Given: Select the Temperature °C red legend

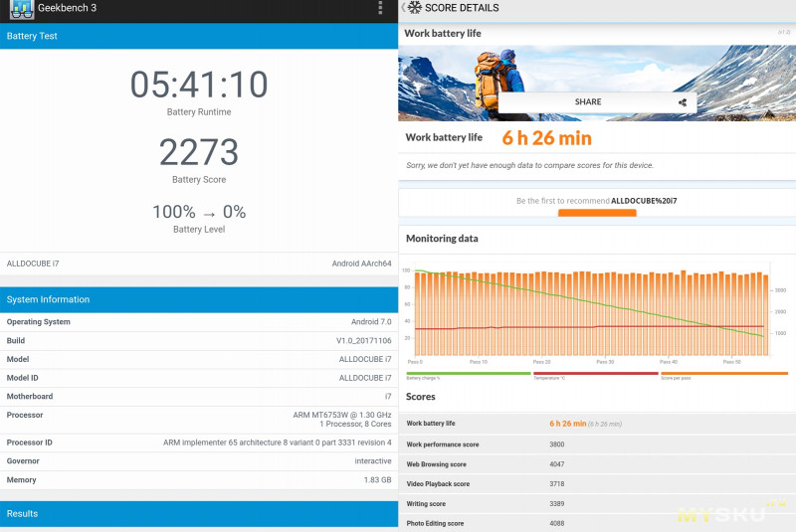Looking at the screenshot, I should click(x=595, y=376).
